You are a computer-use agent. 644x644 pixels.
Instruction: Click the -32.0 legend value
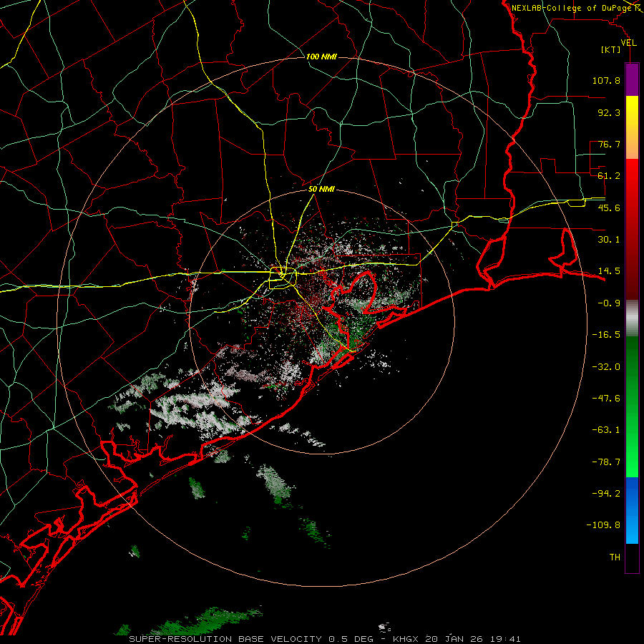606,367
